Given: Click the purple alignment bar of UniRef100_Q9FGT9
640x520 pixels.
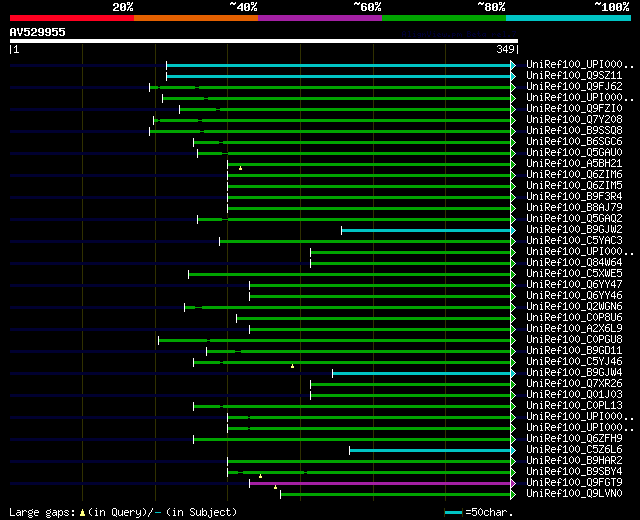Looking at the screenshot, I should click(380, 484).
